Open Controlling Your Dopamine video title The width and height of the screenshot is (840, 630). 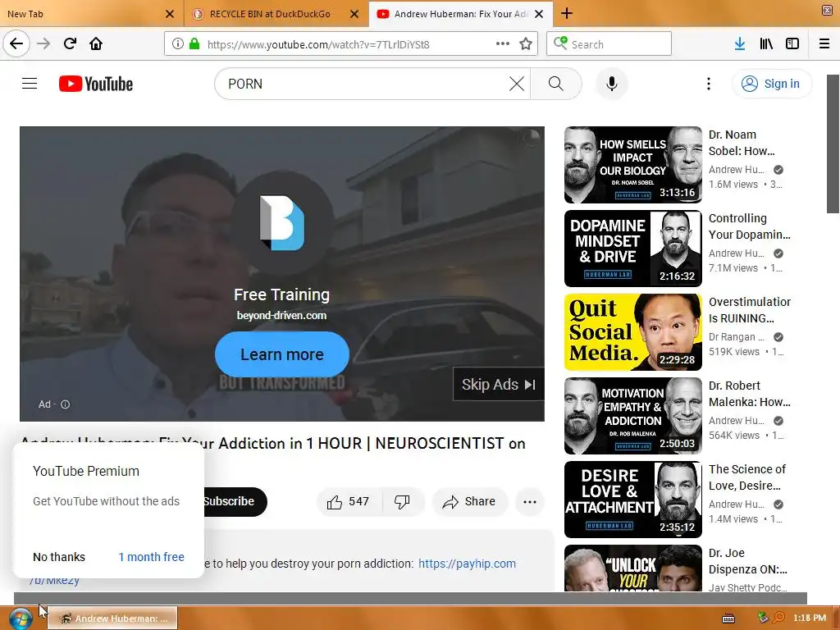click(x=749, y=226)
